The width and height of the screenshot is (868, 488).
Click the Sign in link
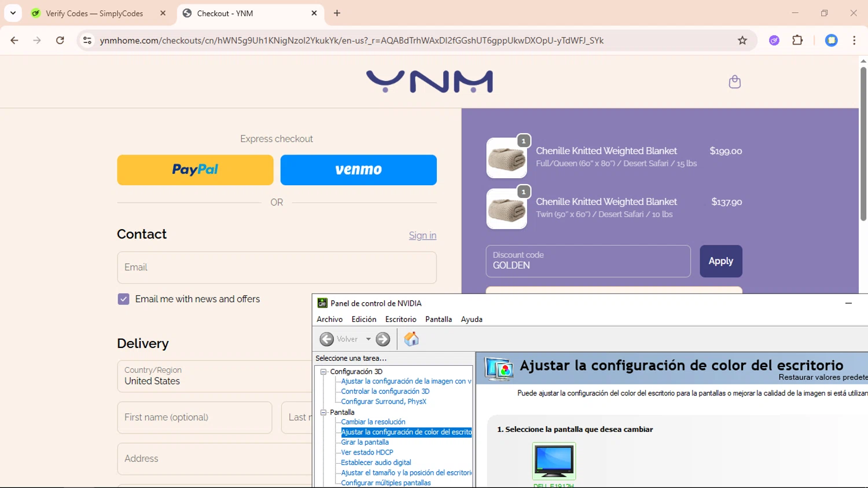tap(422, 236)
